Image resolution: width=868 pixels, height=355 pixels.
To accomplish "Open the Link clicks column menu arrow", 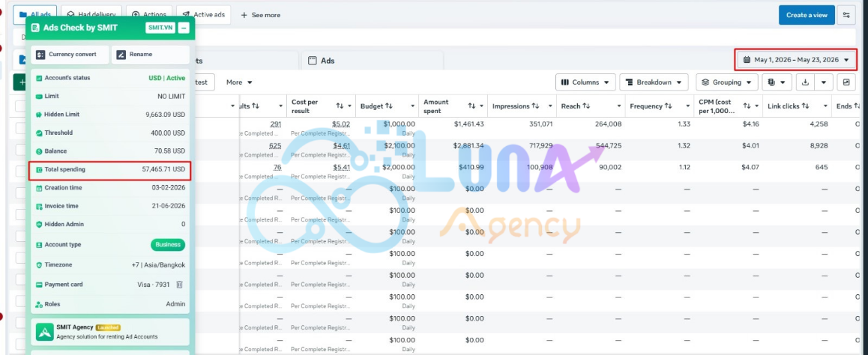I will [x=825, y=106].
